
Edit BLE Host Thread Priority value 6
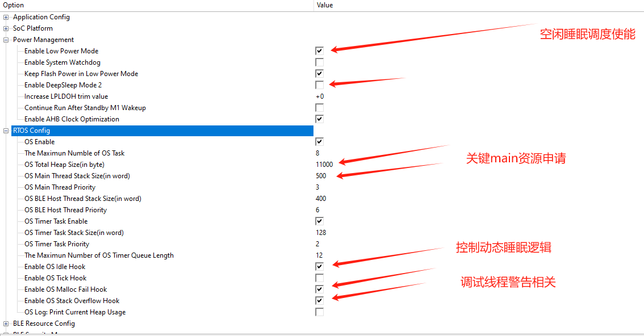[317, 210]
